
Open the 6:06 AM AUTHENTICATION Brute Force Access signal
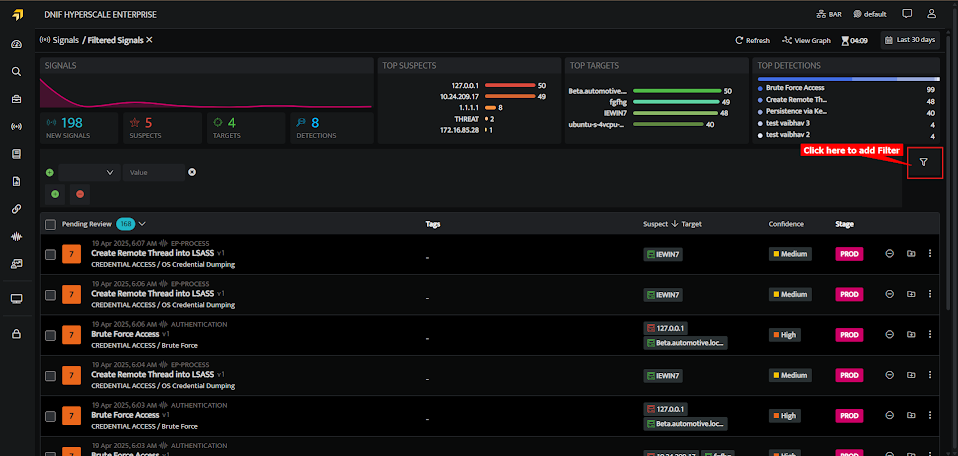tap(125, 334)
